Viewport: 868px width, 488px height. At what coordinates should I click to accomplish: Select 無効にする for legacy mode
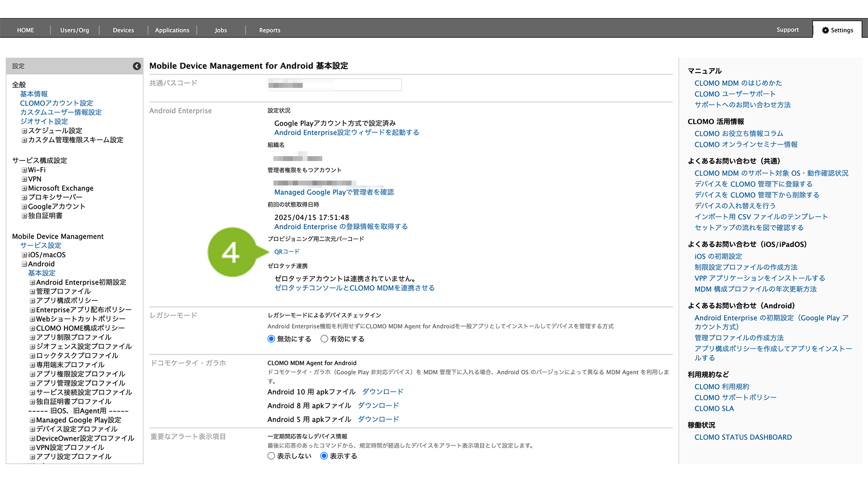[x=271, y=339]
